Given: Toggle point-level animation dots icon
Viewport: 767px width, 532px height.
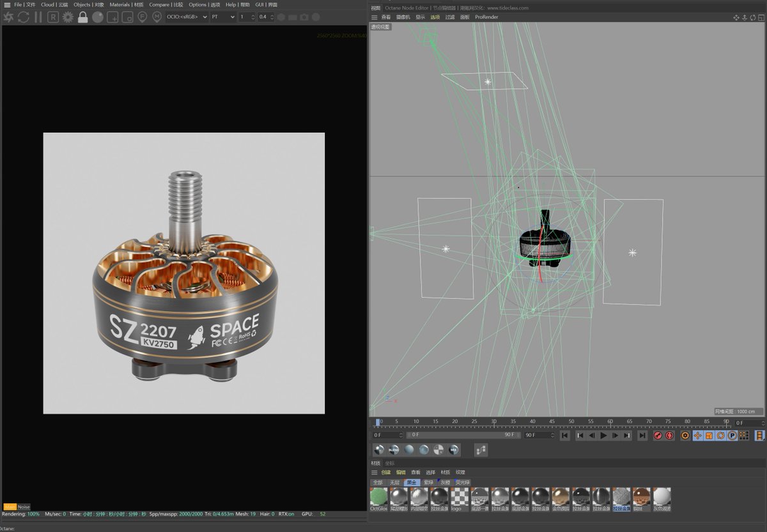Looking at the screenshot, I should 744,436.
